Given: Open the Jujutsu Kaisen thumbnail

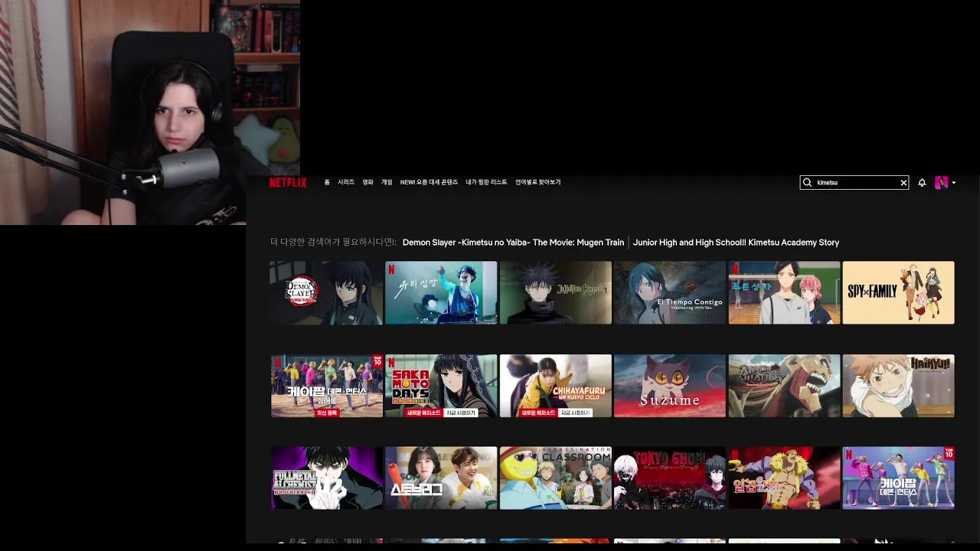Looking at the screenshot, I should pos(556,292).
